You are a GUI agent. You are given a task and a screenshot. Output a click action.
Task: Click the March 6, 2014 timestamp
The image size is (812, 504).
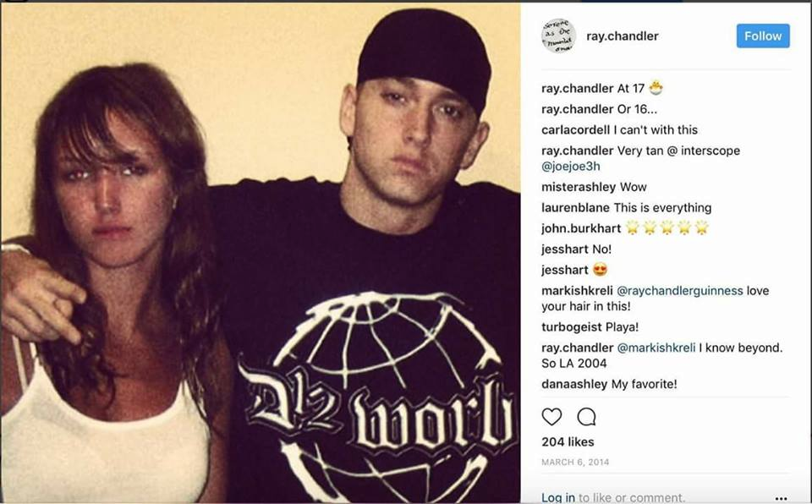(575, 462)
